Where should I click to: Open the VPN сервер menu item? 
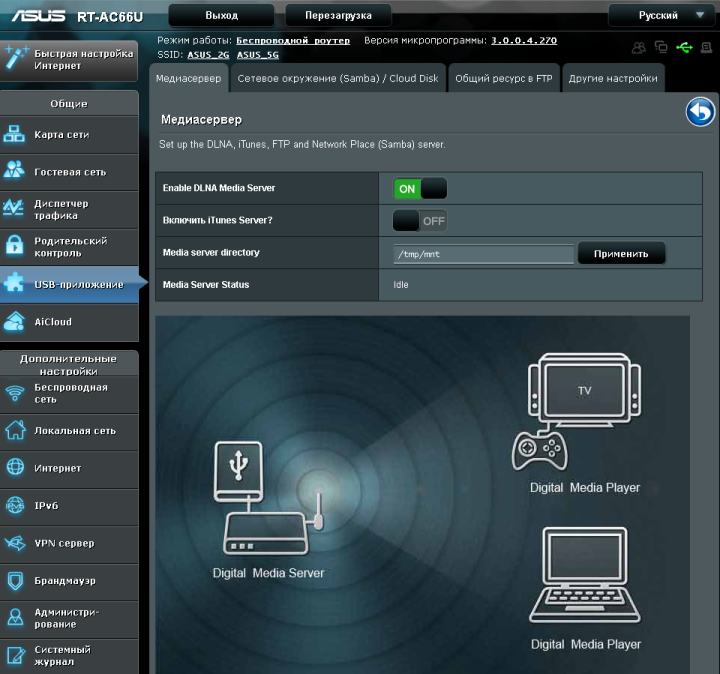[x=69, y=544]
